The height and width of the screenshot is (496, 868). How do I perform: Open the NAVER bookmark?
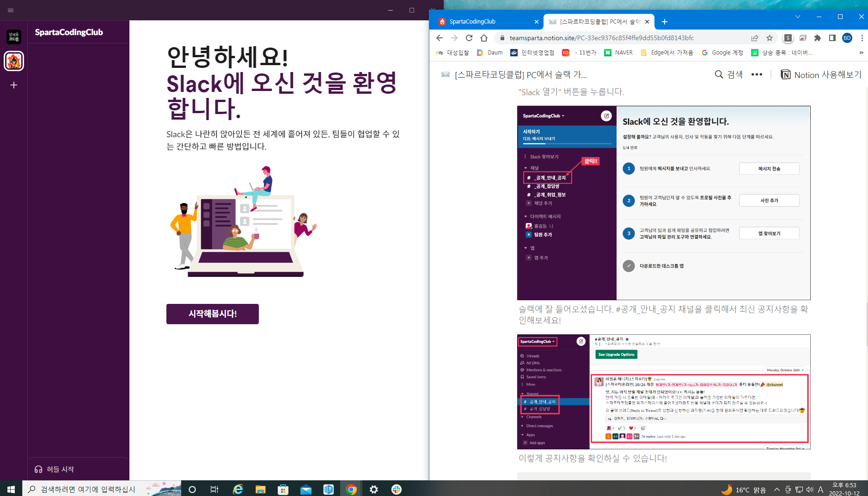(618, 53)
